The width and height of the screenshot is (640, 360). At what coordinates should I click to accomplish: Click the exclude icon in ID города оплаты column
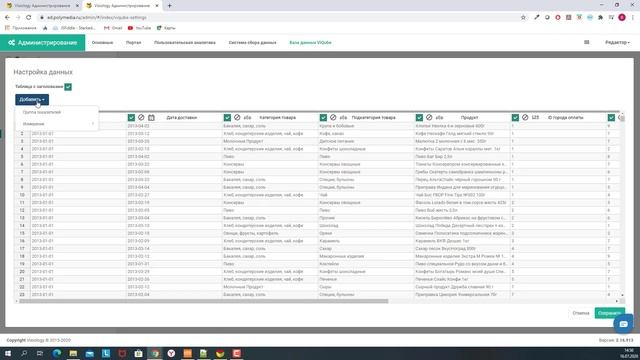[x=525, y=118]
